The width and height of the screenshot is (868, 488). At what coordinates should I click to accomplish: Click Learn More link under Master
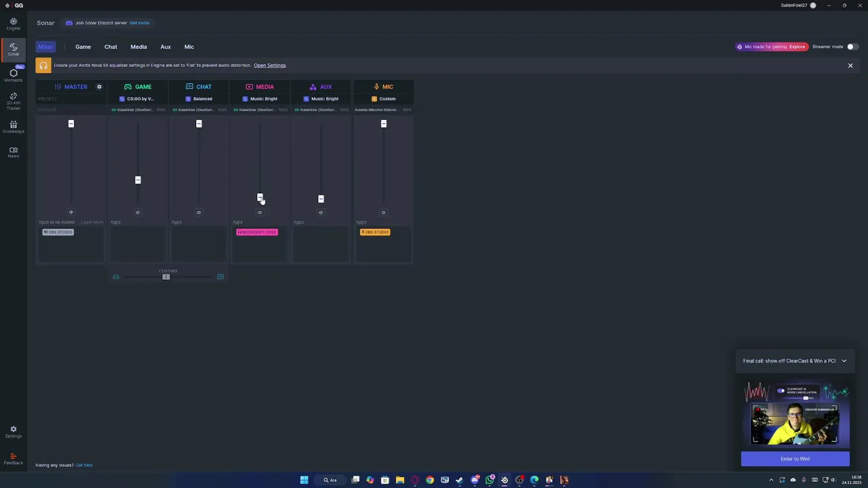92,222
